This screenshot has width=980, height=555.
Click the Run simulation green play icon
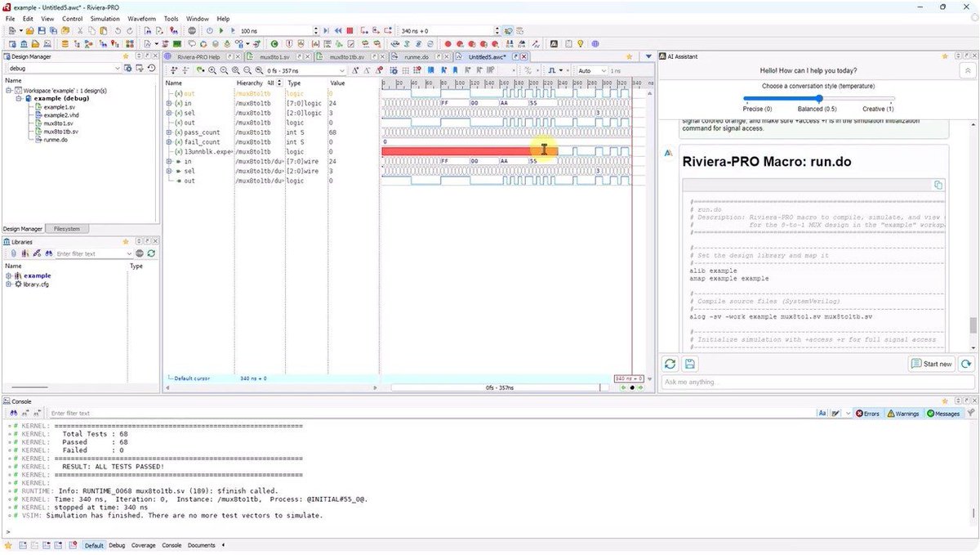pyautogui.click(x=221, y=30)
